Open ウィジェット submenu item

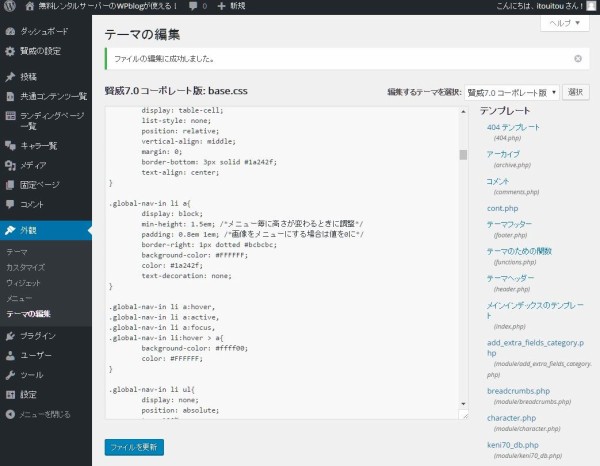[x=23, y=283]
